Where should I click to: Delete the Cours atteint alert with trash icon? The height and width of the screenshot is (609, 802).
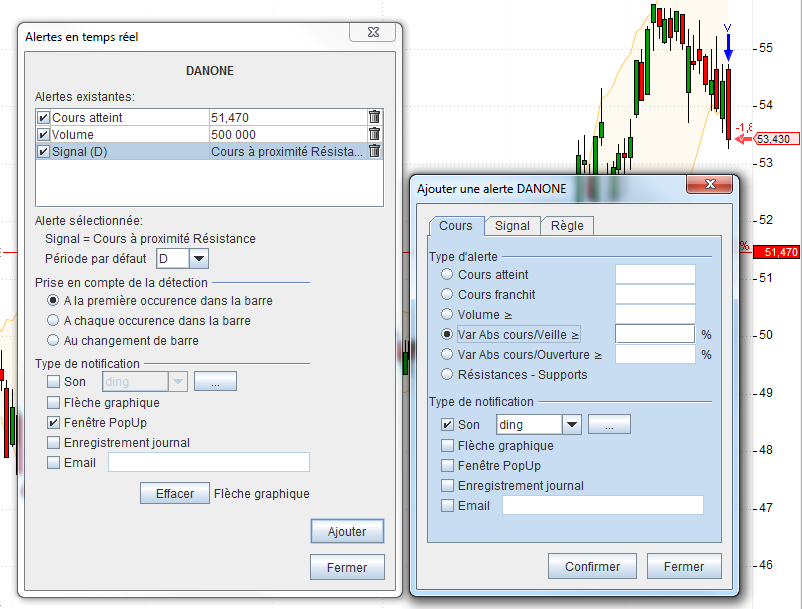(x=374, y=117)
